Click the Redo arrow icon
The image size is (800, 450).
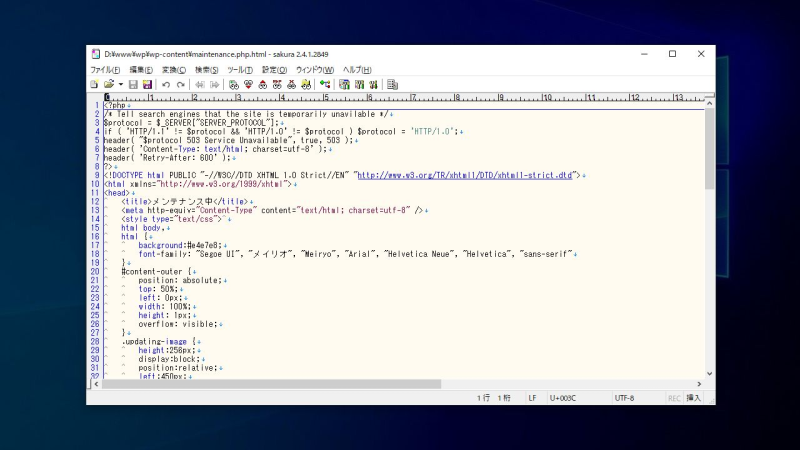tap(181, 85)
